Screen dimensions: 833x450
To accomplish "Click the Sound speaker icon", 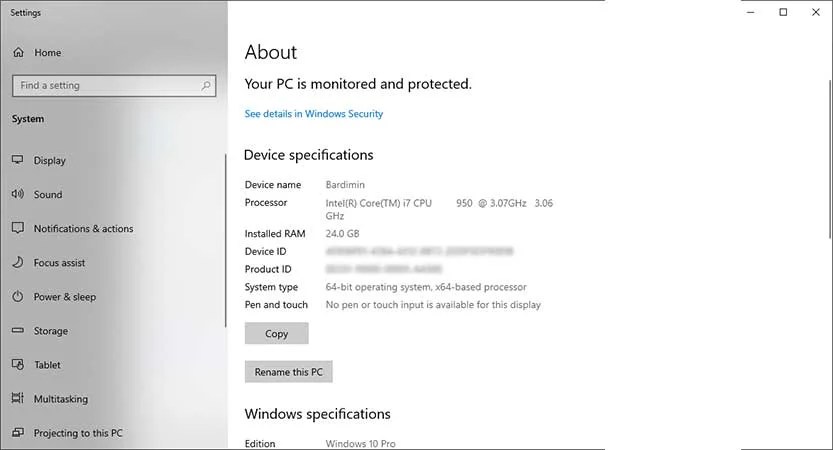I will (18, 194).
